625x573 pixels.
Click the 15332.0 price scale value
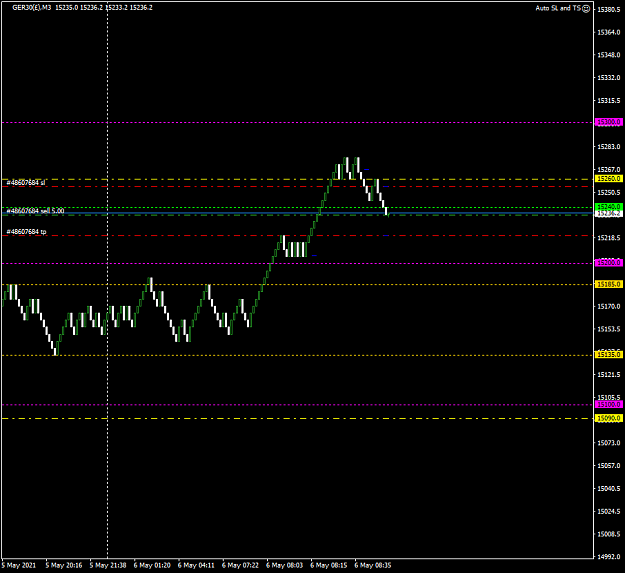pyautogui.click(x=609, y=78)
